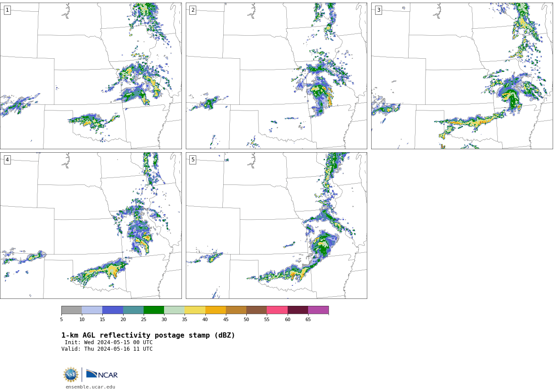Click the colorbar tick label '50'
This screenshot has width=557, height=392.
pos(246,320)
